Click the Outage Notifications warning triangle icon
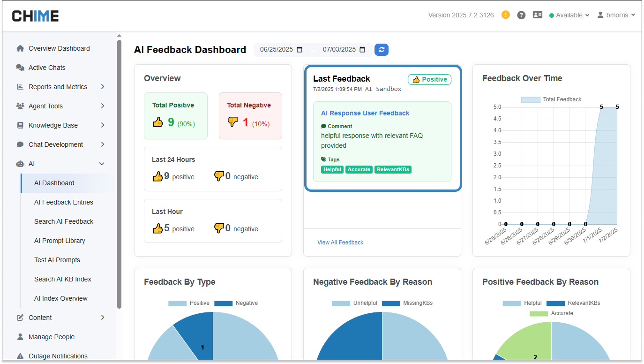Viewport: 644px width, 364px height. [x=20, y=356]
